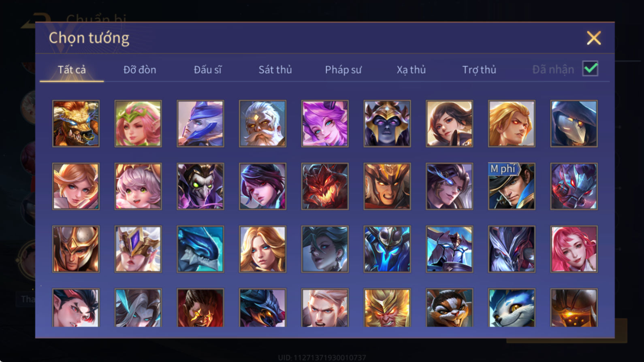
Task: Select the golden bull-horned beast hero portrait
Action: [76, 124]
